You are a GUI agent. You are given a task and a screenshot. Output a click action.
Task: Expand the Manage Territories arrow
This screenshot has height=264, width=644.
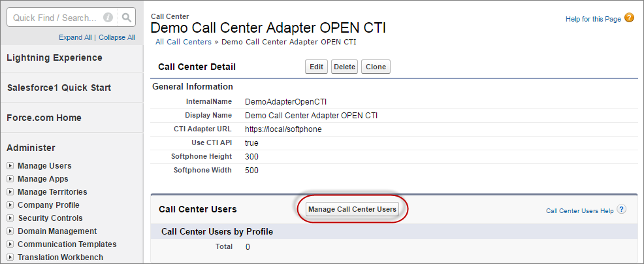pyautogui.click(x=10, y=192)
